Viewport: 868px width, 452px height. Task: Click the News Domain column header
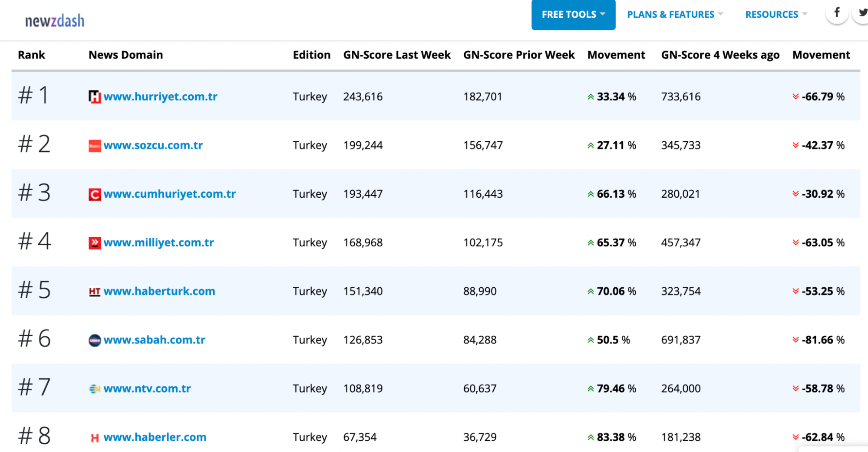coord(125,55)
